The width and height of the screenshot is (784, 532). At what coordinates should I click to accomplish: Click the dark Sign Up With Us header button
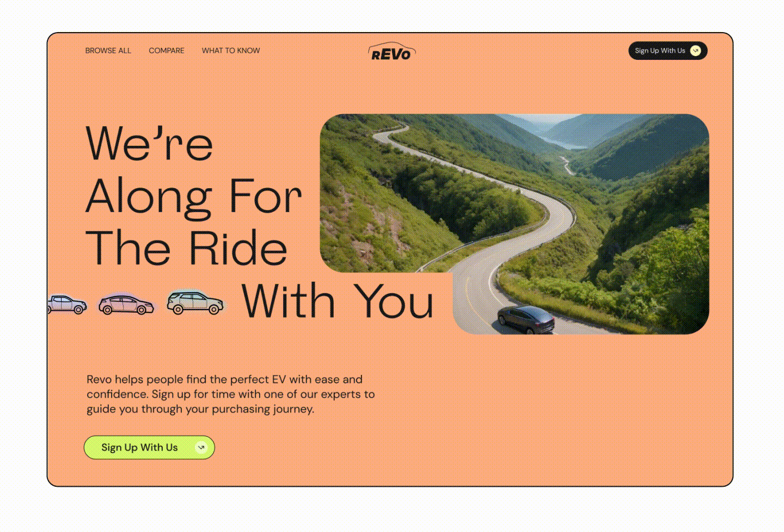click(x=667, y=51)
